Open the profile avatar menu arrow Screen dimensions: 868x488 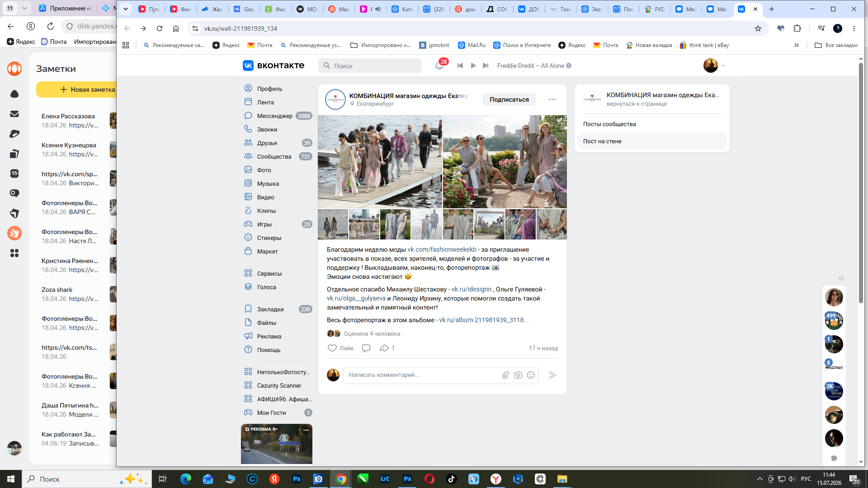(x=723, y=66)
